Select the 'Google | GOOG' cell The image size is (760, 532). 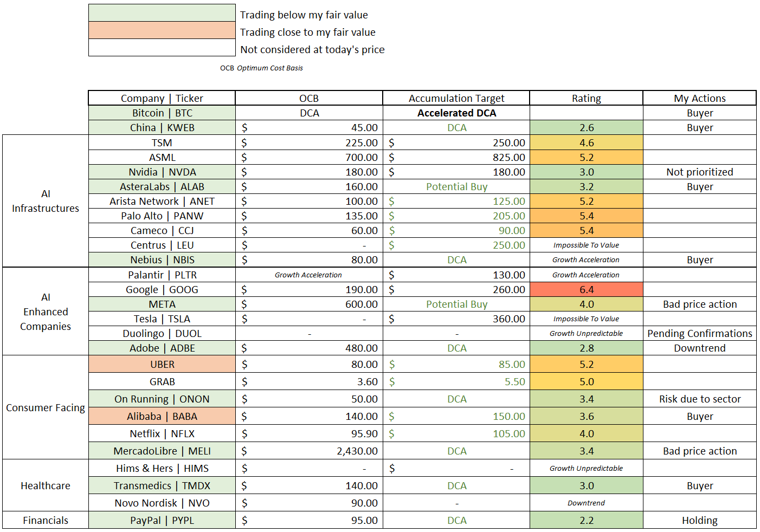pos(162,289)
